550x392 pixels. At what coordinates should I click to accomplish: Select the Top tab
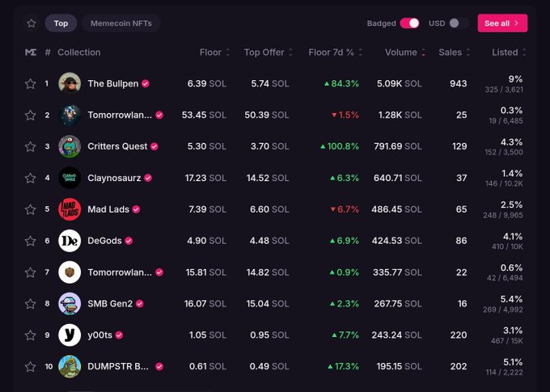pos(61,23)
